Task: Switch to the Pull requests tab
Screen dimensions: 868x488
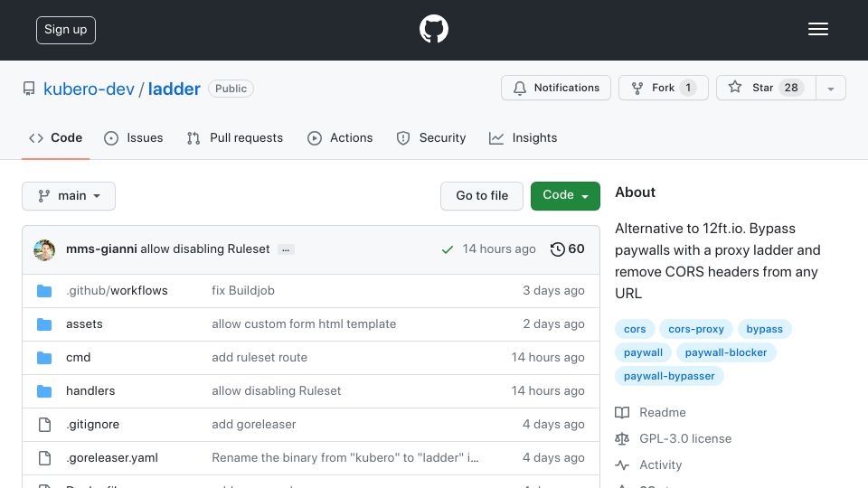Action: [235, 137]
